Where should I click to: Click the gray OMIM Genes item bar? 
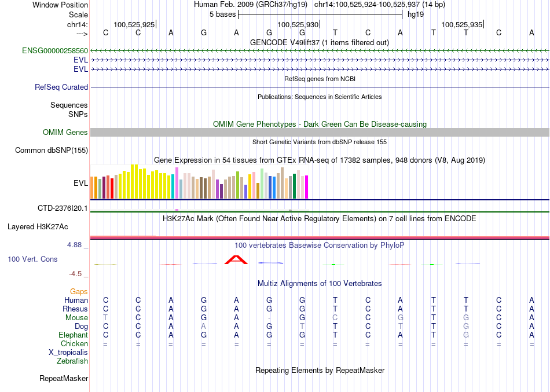(320, 132)
